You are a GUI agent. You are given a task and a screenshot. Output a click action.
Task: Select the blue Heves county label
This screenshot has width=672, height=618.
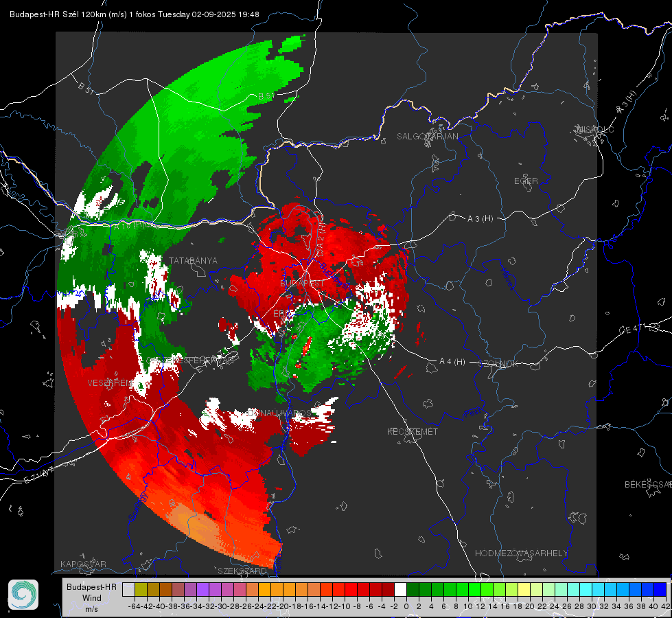[508, 279]
